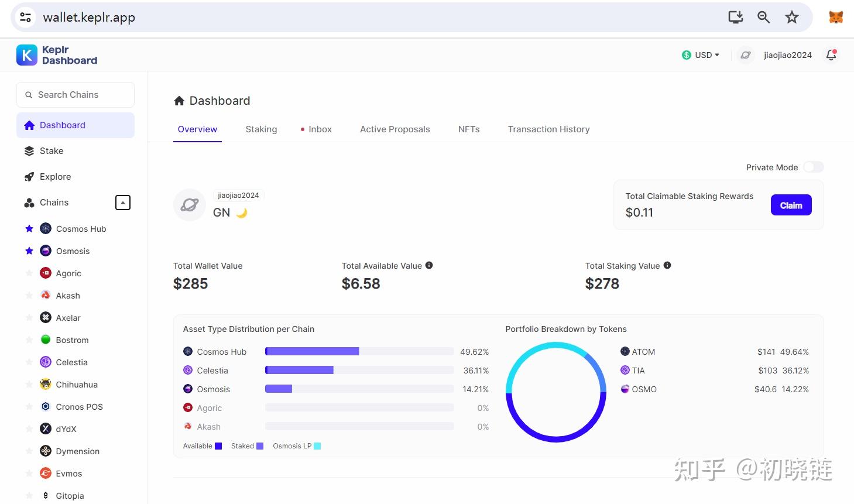Click the Agoric row in asset distribution

[x=336, y=408]
